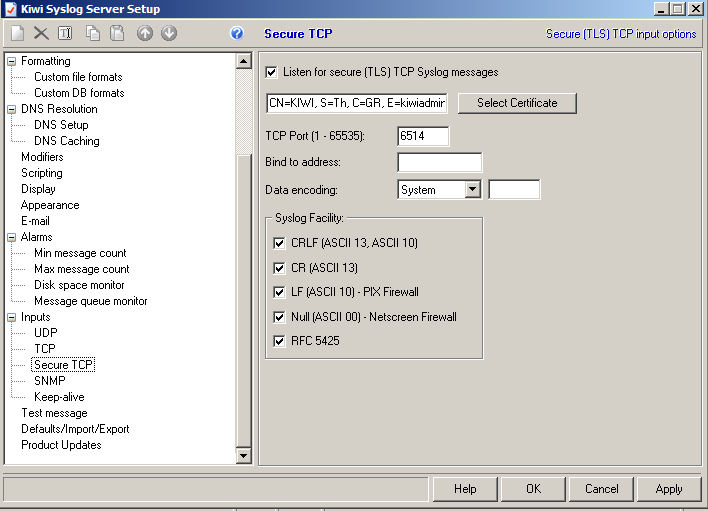The height and width of the screenshot is (511, 708).
Task: Click the OK button
Action: (x=533, y=489)
